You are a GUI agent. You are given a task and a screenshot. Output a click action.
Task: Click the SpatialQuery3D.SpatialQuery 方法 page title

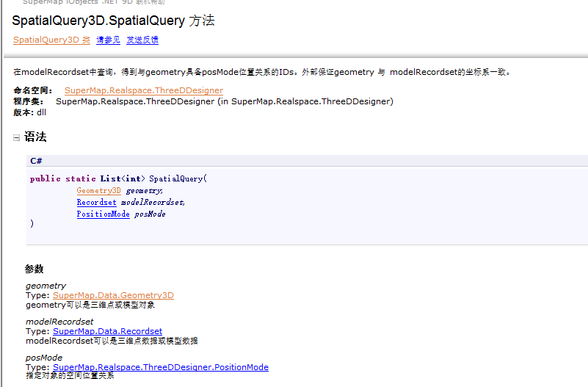pyautogui.click(x=113, y=21)
